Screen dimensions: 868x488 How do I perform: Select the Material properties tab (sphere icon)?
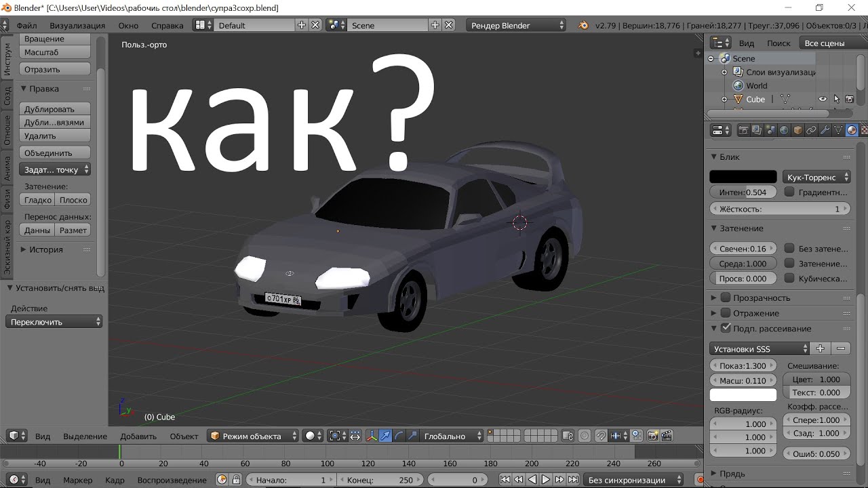(x=852, y=130)
